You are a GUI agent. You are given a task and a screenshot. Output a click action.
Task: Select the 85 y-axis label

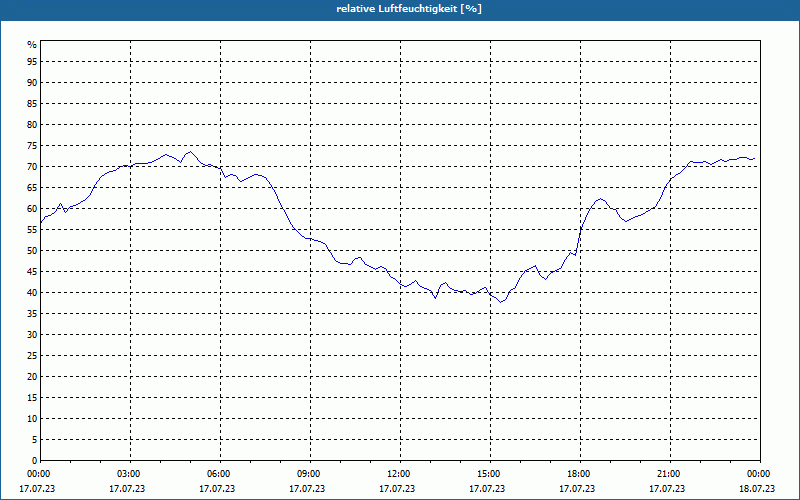(x=32, y=104)
